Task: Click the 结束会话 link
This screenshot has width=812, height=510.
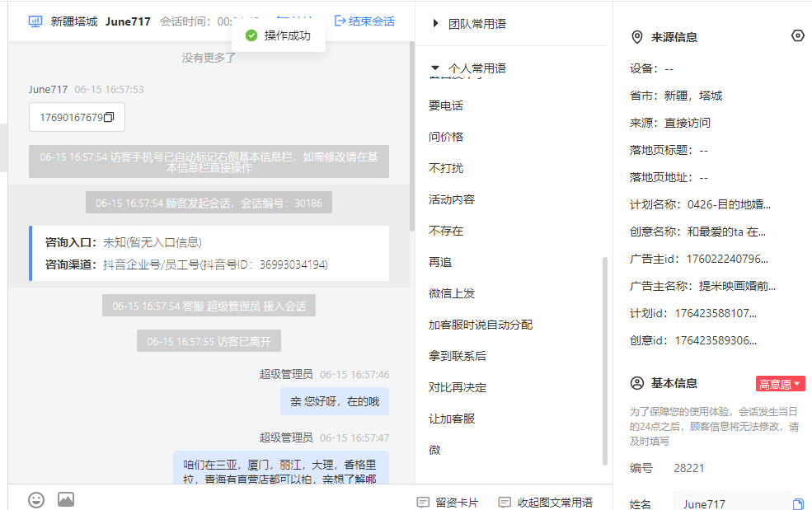Action: (364, 21)
